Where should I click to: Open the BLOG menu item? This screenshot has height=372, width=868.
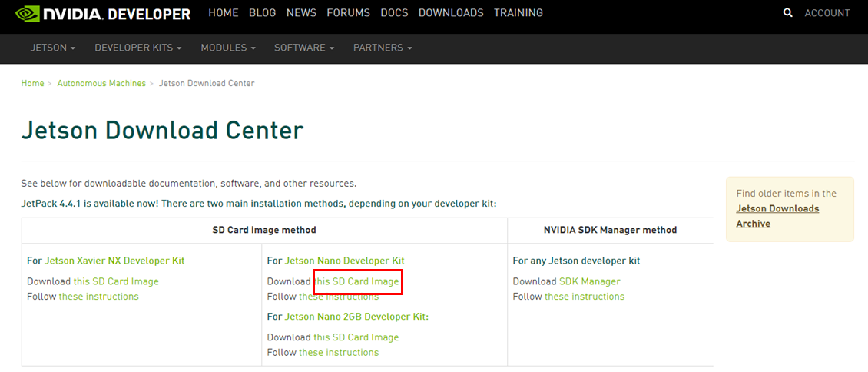(x=263, y=13)
